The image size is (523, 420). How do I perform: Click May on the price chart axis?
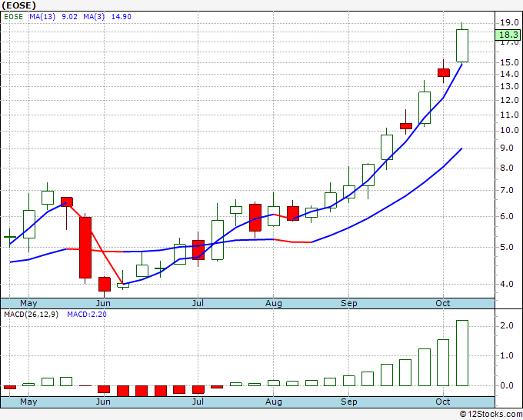tap(28, 304)
